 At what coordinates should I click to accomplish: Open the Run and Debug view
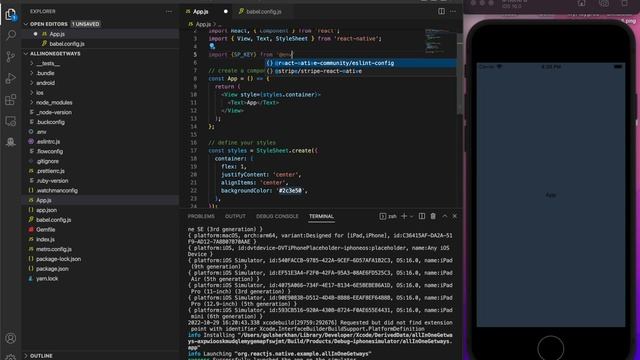click(11, 78)
